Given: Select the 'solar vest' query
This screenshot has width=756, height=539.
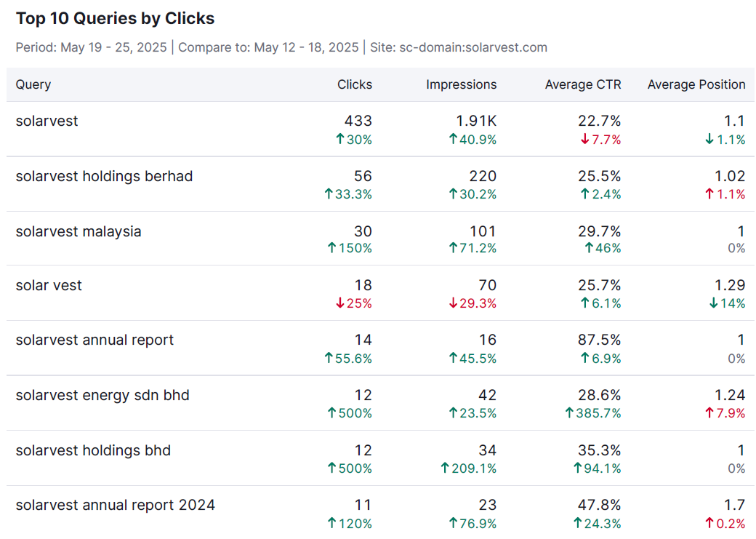Looking at the screenshot, I should pyautogui.click(x=49, y=285).
